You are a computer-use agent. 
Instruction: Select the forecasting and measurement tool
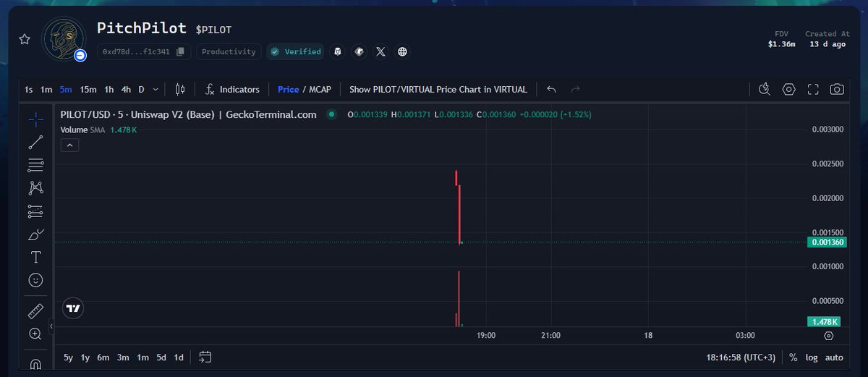[x=35, y=211]
